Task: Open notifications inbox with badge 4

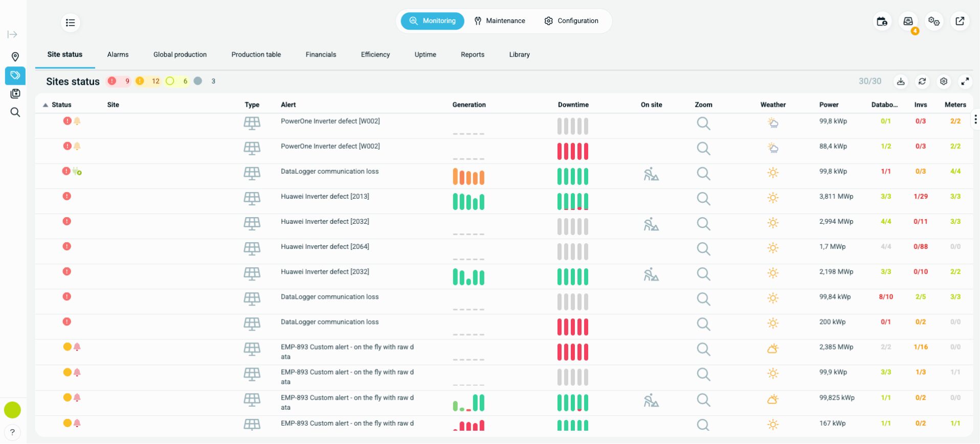Action: [908, 21]
